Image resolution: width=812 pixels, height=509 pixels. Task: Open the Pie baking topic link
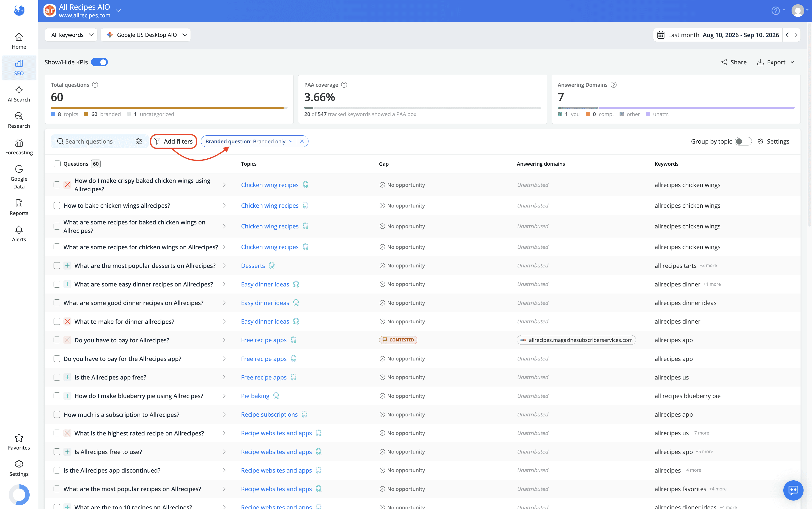[255, 396]
